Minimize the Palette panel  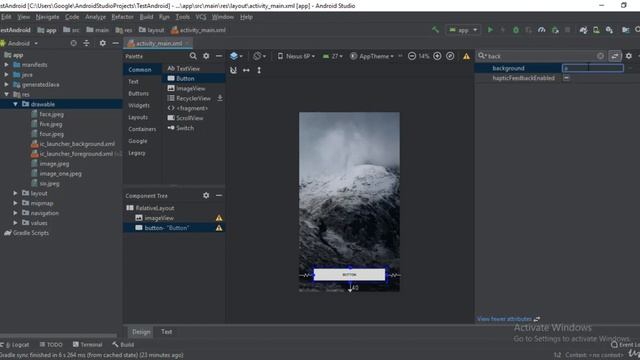point(219,56)
